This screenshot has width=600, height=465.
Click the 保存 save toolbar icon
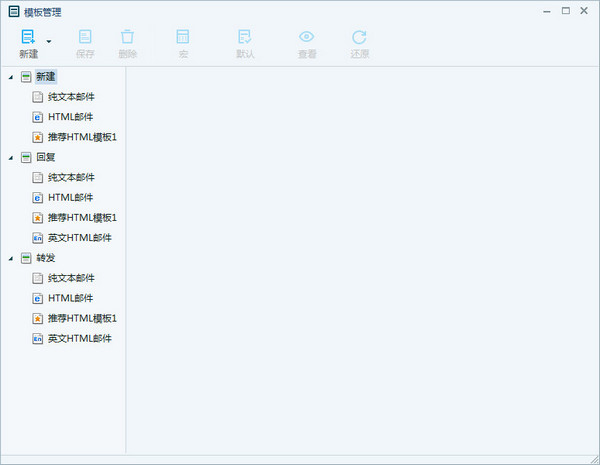click(85, 37)
